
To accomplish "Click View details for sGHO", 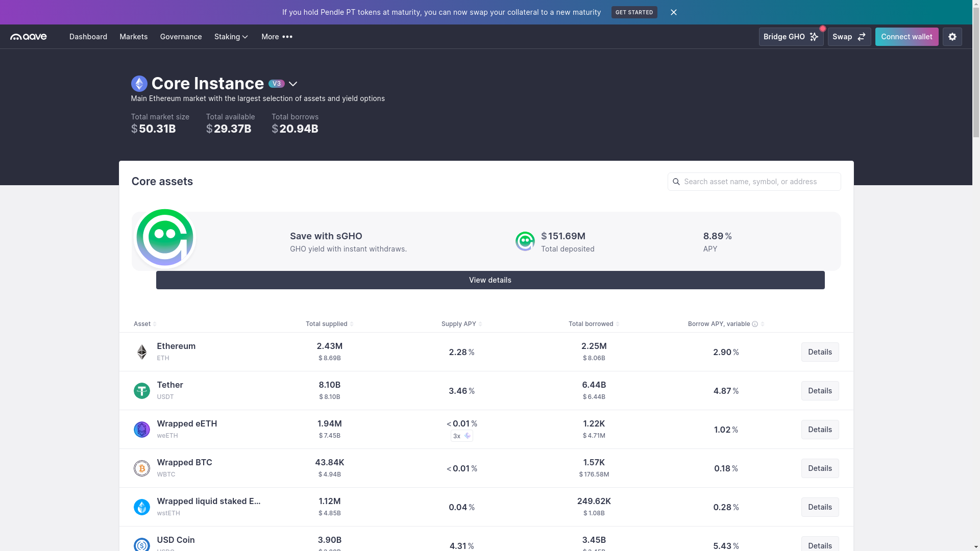I will coord(490,280).
